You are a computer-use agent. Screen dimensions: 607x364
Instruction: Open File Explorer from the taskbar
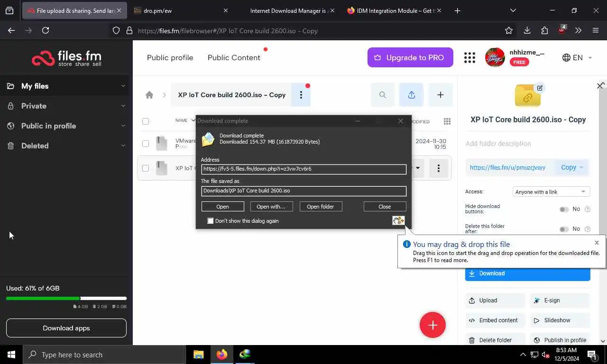(198, 355)
